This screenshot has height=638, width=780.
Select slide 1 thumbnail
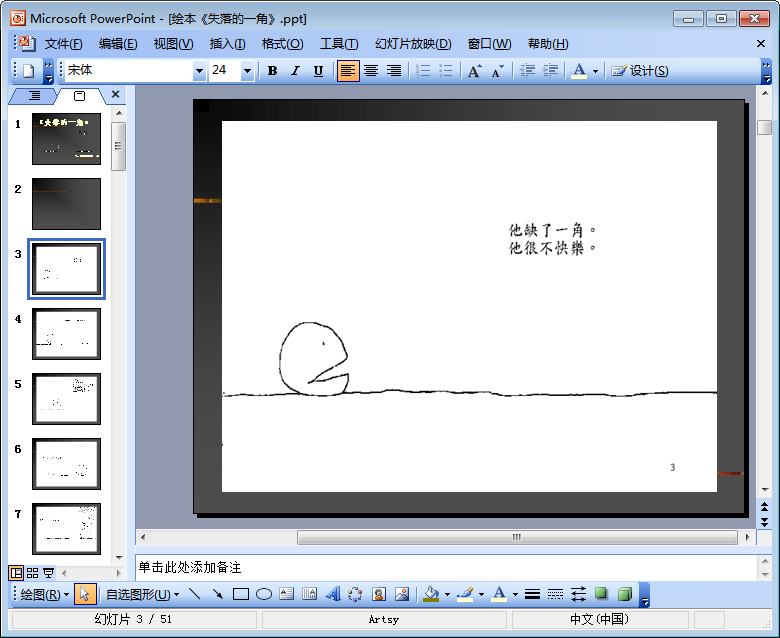tap(66, 139)
